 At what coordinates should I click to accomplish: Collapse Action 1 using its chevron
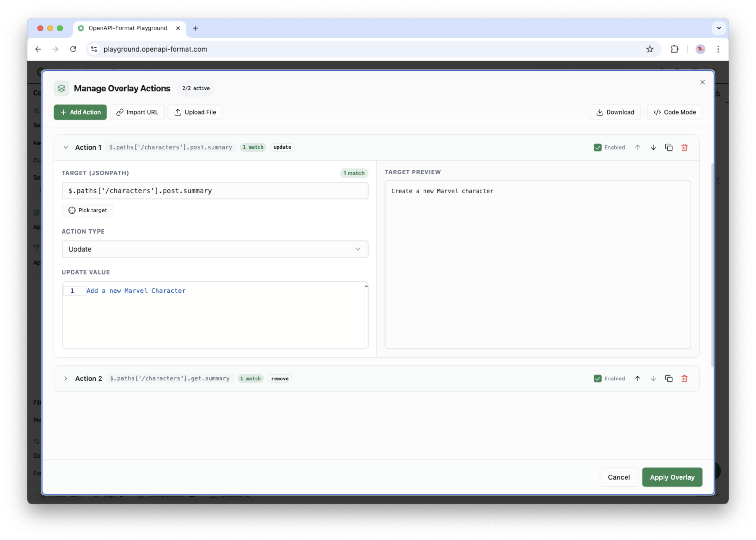pyautogui.click(x=65, y=147)
